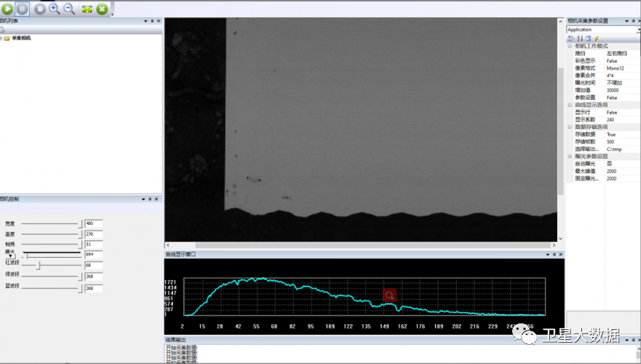The image size is (641, 364).
Task: Expand the 采集相机 tree node
Action: click(x=1, y=38)
